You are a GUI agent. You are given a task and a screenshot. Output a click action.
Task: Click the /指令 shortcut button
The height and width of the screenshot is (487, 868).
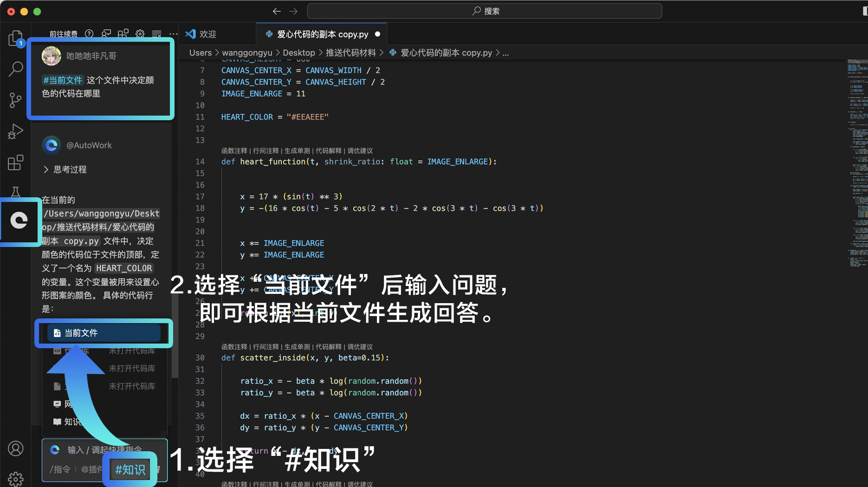coord(60,469)
